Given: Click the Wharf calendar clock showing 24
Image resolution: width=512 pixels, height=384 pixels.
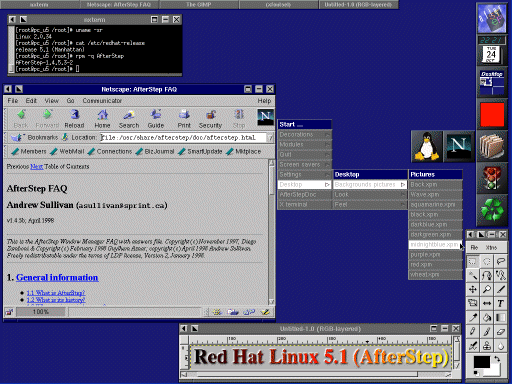Looking at the screenshot, I should [x=491, y=55].
